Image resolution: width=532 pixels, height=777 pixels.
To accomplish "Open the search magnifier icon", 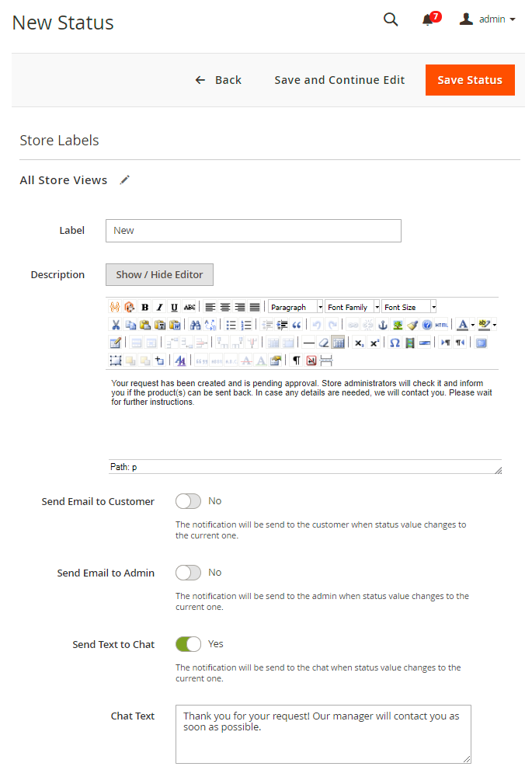I will 391,19.
